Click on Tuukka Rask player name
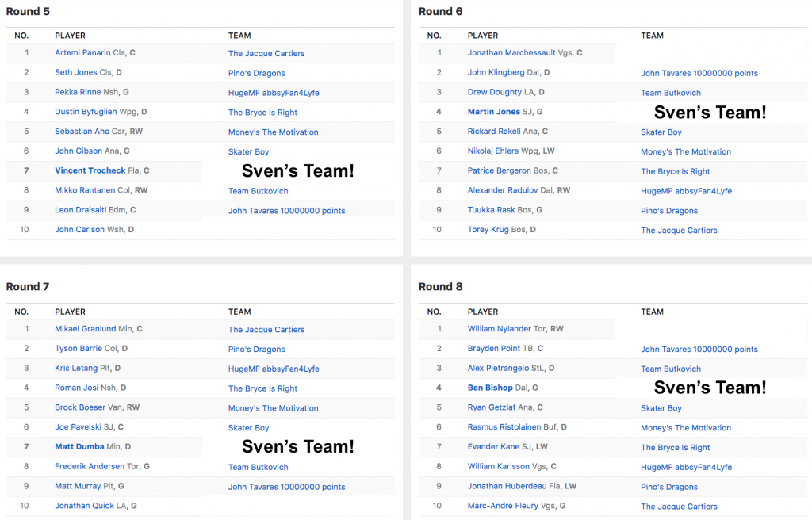The image size is (812, 520). [494, 210]
